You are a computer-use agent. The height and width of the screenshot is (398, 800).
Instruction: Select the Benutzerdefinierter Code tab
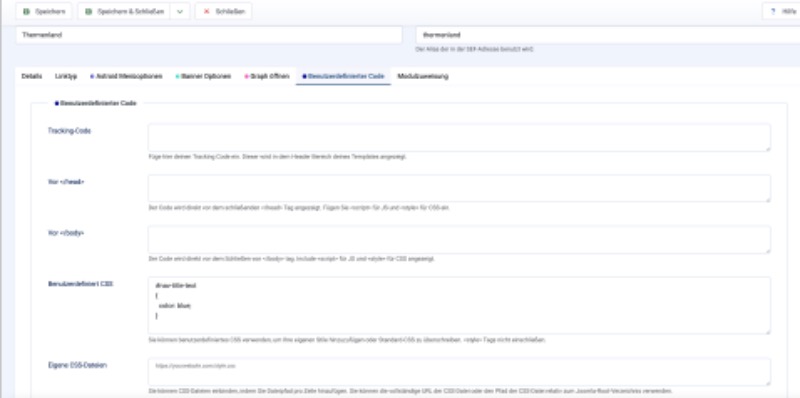343,76
